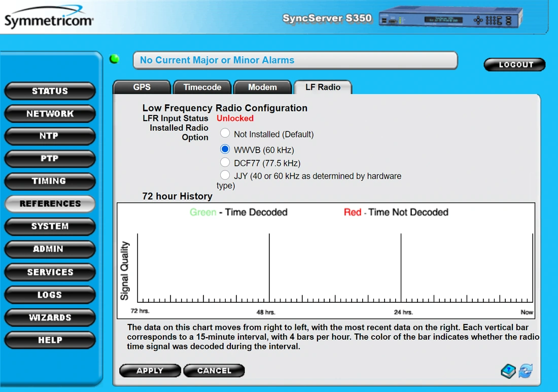Select DCF77 (77.5 kHz) radio option
558x392 pixels.
[225, 163]
